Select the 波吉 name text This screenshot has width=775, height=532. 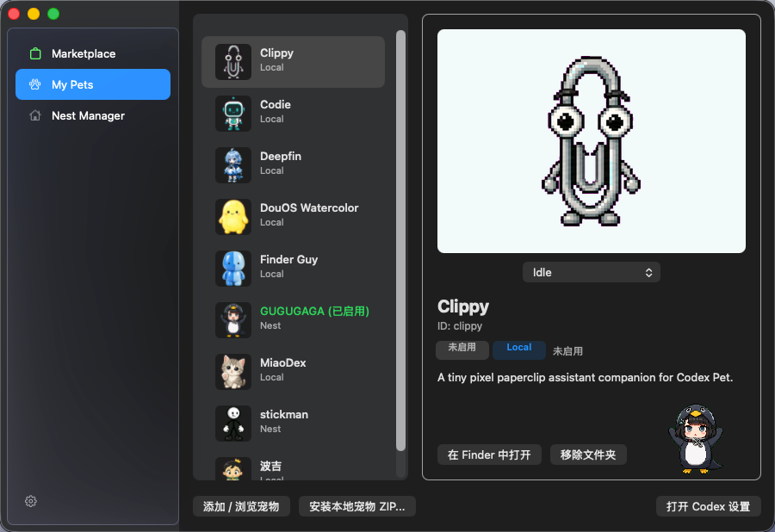click(271, 466)
